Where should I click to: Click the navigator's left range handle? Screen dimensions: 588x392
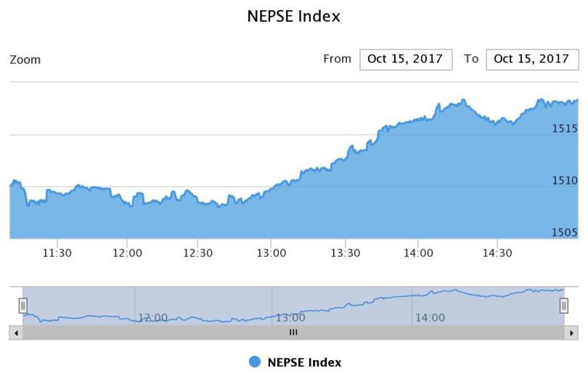(x=23, y=306)
